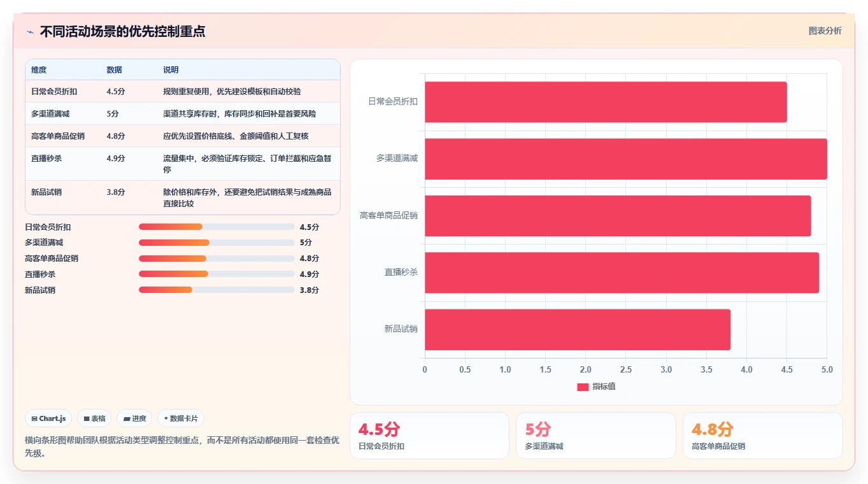Click the 直播秒杀 chart bar
Viewport: 868px width, 484px height.
point(622,273)
